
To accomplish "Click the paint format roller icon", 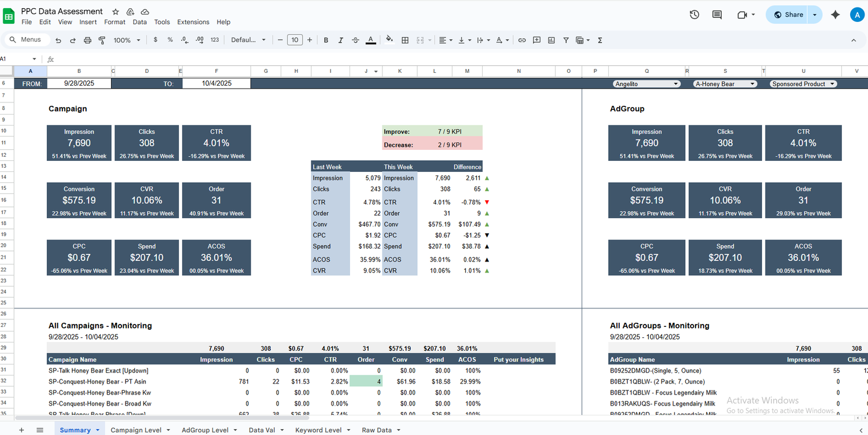I will click(x=102, y=40).
